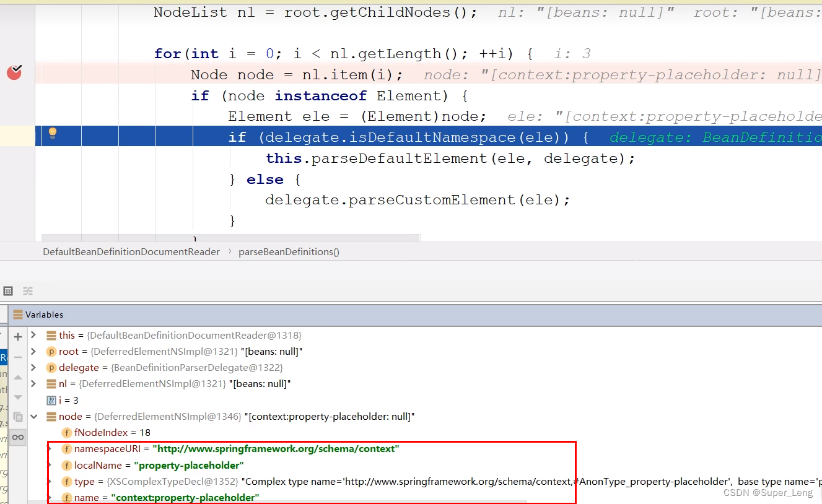Screen dimensions: 822x504
Task: Click the primitive icon of variable i
Action: (x=51, y=400)
